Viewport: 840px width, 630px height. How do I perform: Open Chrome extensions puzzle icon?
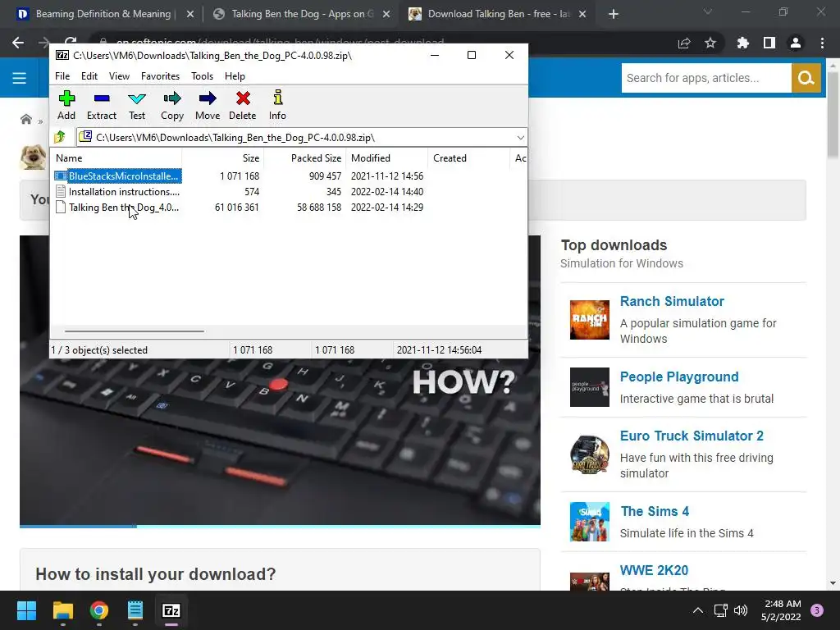click(x=743, y=43)
